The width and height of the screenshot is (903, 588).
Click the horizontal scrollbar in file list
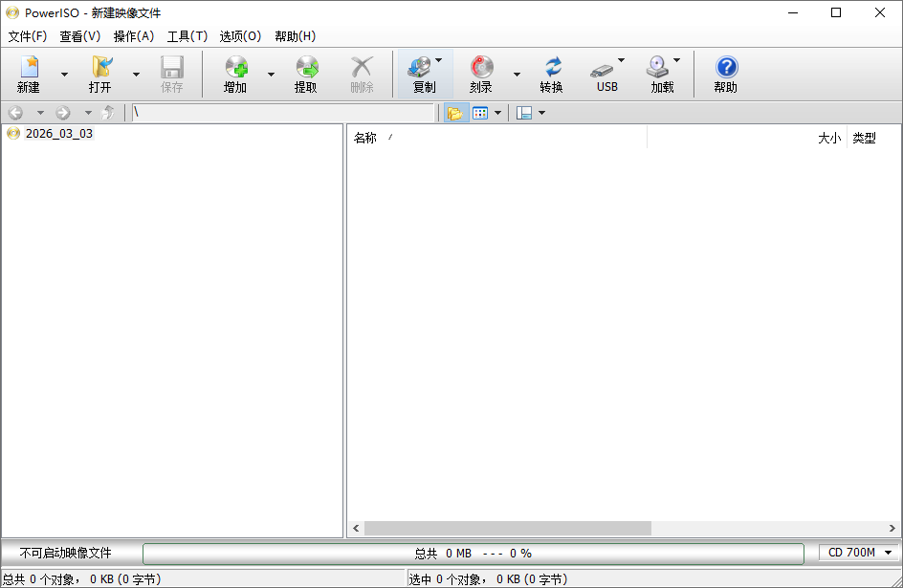(507, 528)
